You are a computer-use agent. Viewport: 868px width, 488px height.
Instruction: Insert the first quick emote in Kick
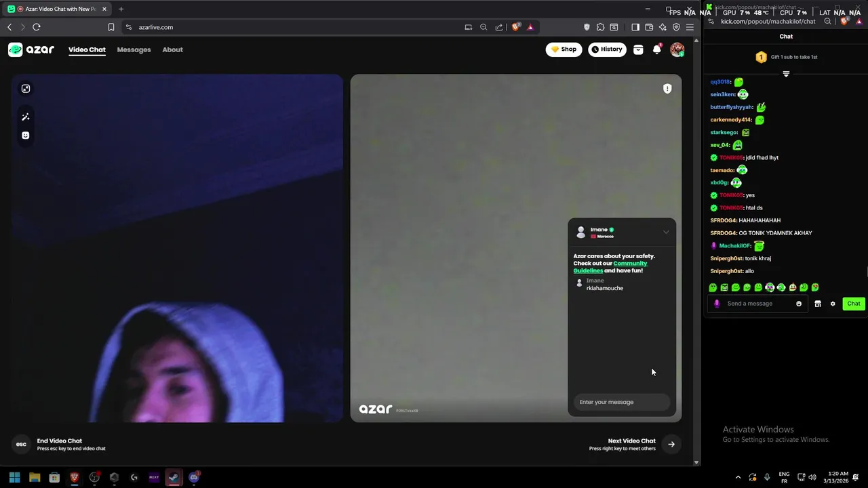click(x=713, y=287)
